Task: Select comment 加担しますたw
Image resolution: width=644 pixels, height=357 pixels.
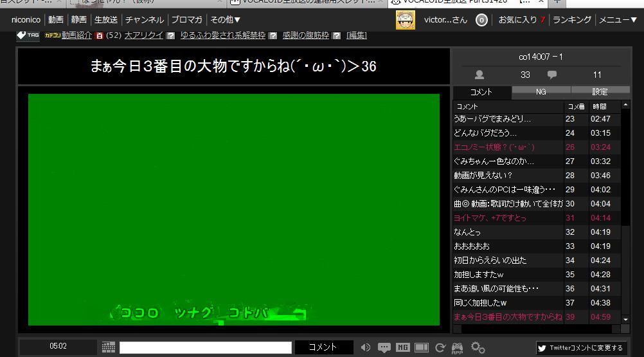Action: 537,275
